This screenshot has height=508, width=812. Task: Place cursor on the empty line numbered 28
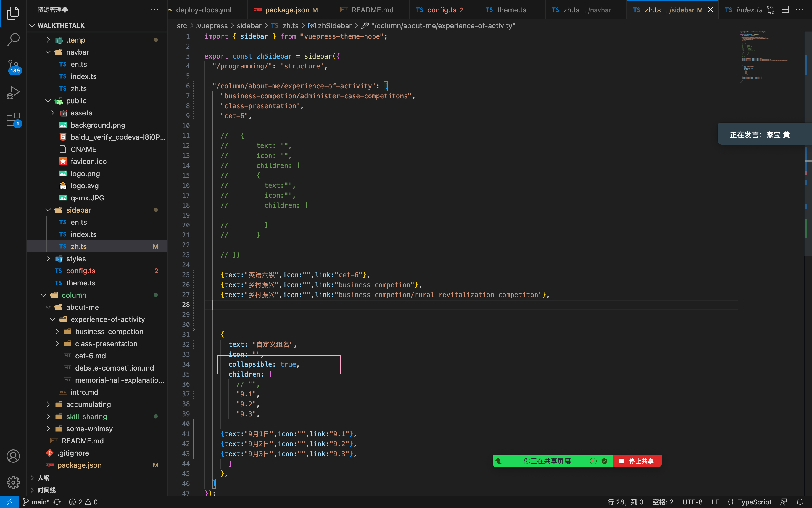(x=471, y=305)
